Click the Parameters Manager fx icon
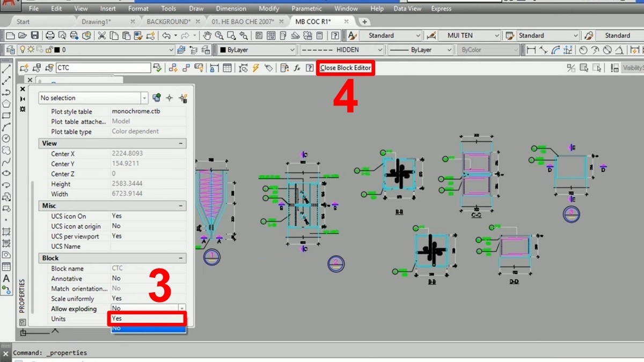Image resolution: width=644 pixels, height=362 pixels. (x=297, y=68)
